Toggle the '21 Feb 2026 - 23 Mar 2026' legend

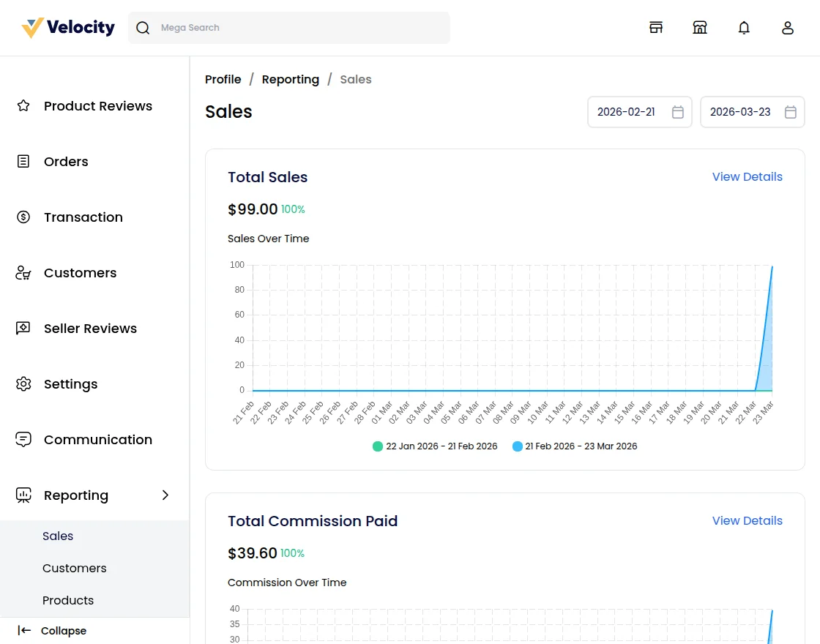tap(575, 446)
